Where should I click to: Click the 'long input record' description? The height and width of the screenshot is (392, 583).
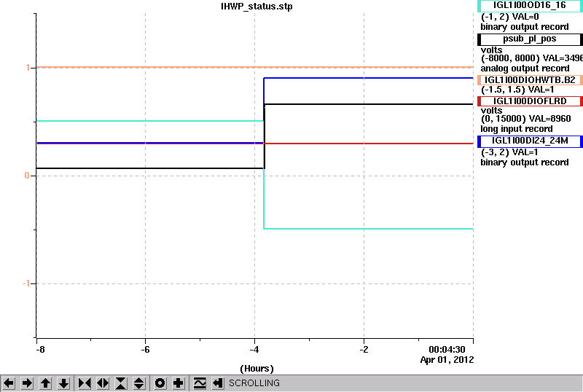tap(517, 129)
